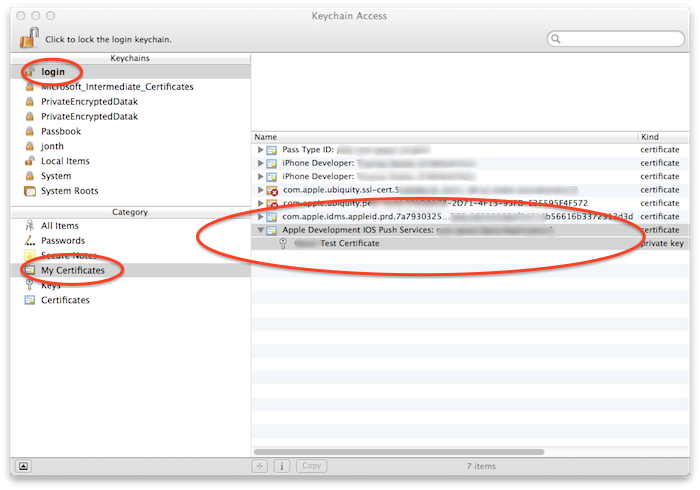This screenshot has height=490, width=700.
Task: Select the Certificates category icon
Action: coord(29,300)
